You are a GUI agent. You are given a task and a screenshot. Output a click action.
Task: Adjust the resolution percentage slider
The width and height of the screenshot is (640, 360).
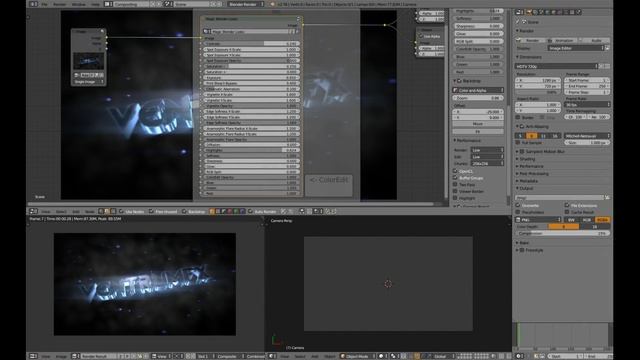538,92
